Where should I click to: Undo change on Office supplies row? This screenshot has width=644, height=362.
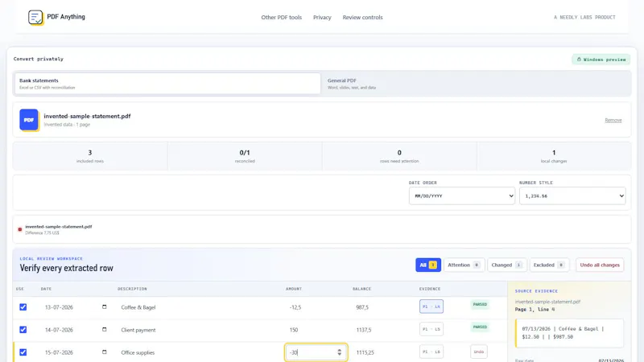(x=478, y=352)
